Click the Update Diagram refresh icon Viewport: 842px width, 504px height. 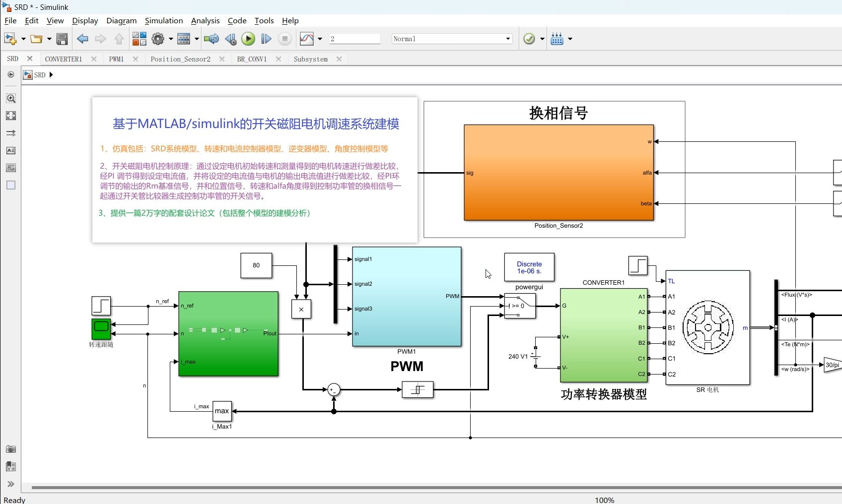(x=211, y=39)
